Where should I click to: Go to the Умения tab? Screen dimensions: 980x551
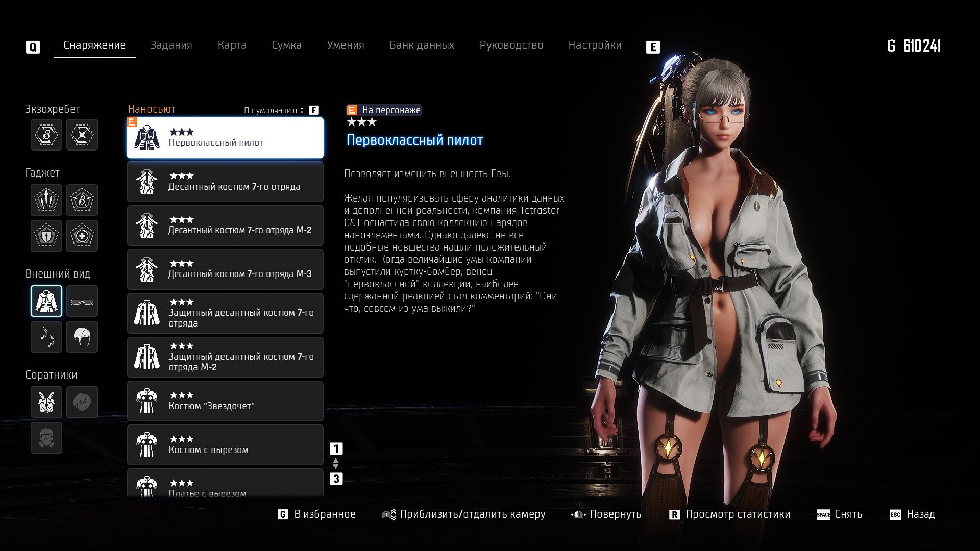(346, 45)
